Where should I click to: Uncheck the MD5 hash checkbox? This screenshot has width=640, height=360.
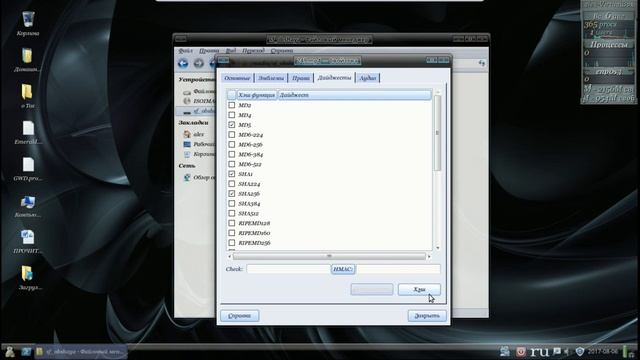point(231,124)
